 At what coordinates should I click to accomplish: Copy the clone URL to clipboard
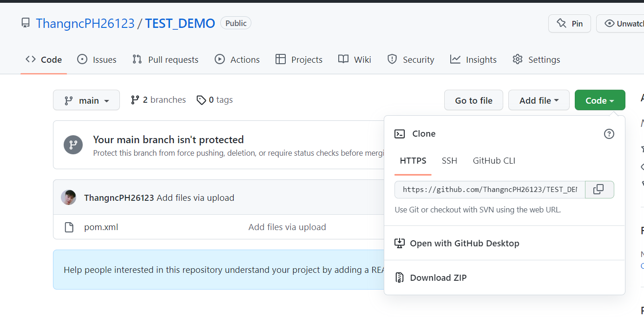pos(599,190)
